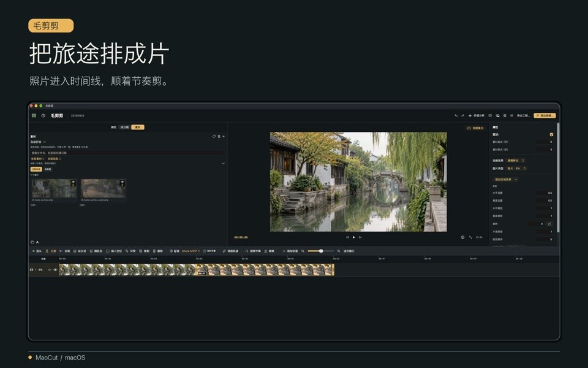Viewport: 588px width, 368px height.
Task: Toggle 链接轨道 link tracks
Action: [230, 251]
